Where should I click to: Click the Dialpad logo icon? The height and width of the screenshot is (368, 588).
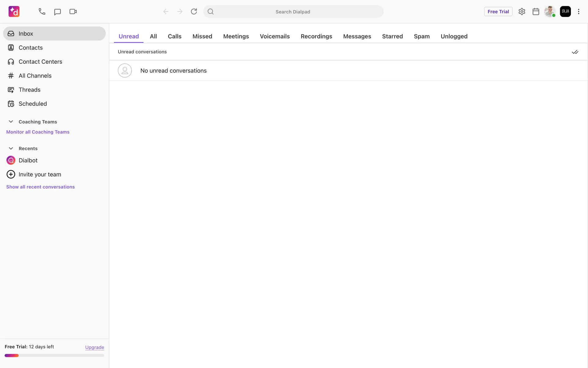point(14,12)
